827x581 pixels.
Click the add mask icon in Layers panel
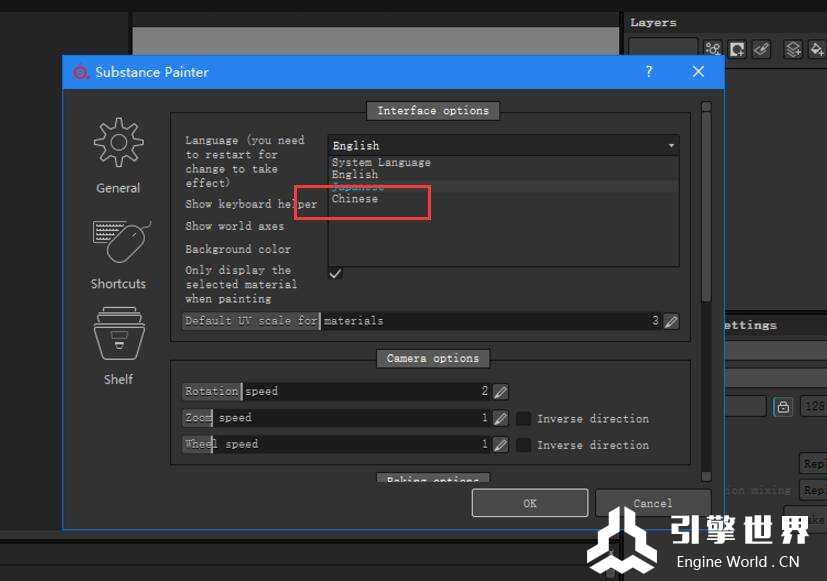coord(737,49)
